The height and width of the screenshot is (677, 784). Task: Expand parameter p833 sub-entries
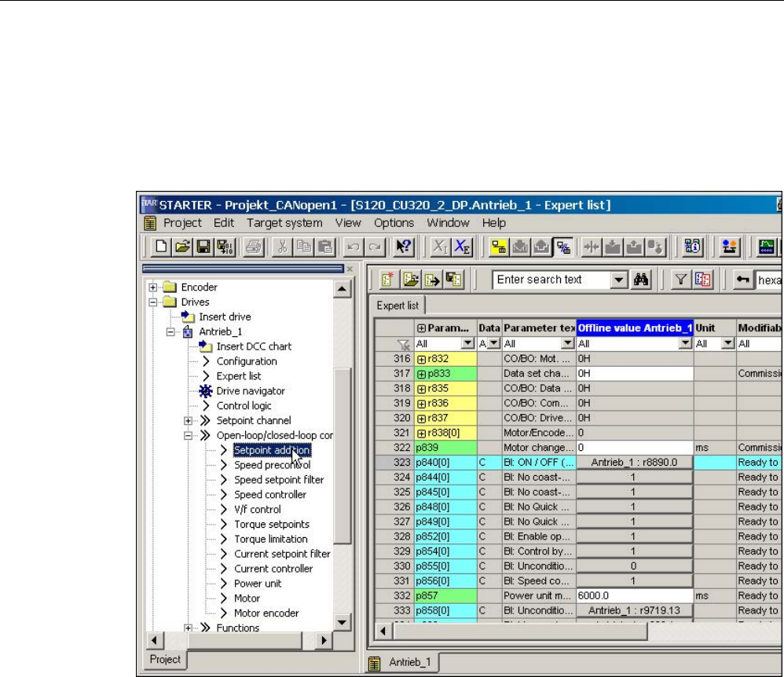(x=422, y=374)
